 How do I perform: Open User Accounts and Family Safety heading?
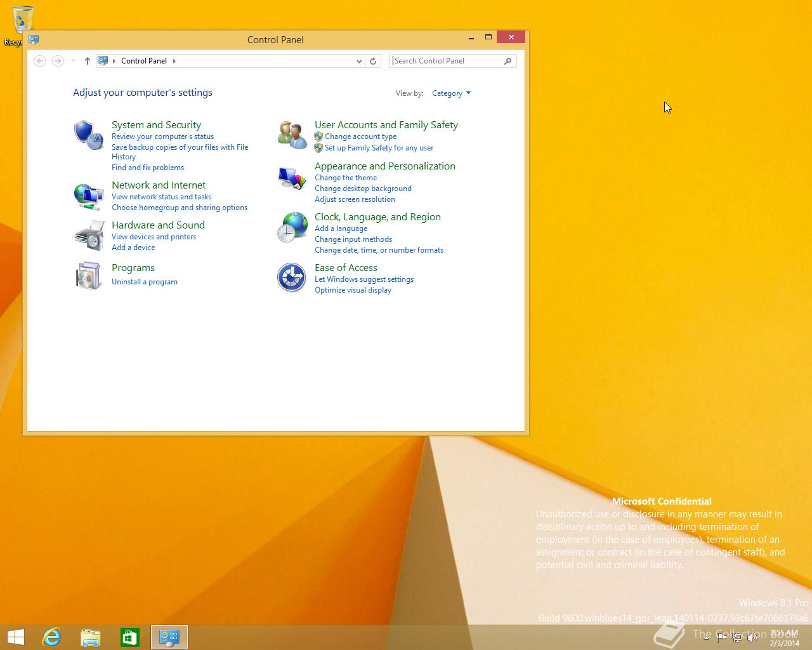click(386, 125)
